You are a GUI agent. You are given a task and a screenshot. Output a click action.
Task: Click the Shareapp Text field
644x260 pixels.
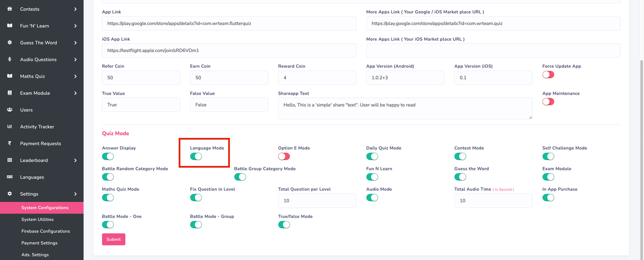[x=405, y=108]
